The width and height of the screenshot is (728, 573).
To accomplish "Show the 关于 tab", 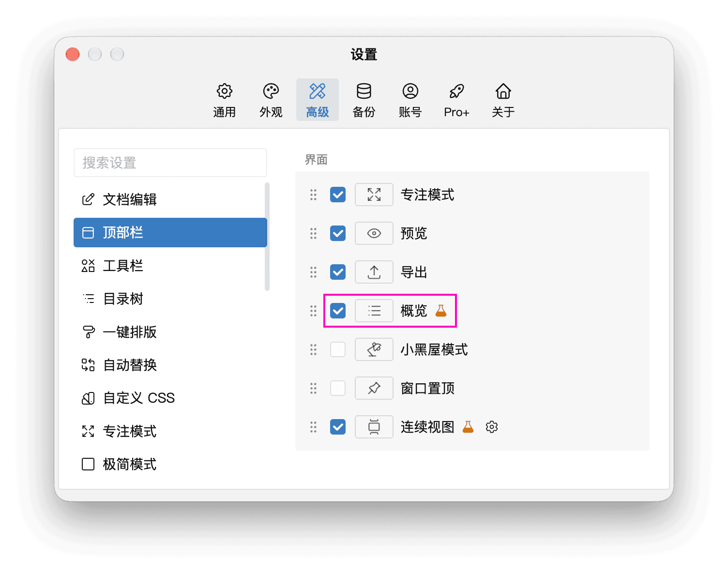I will pyautogui.click(x=503, y=100).
